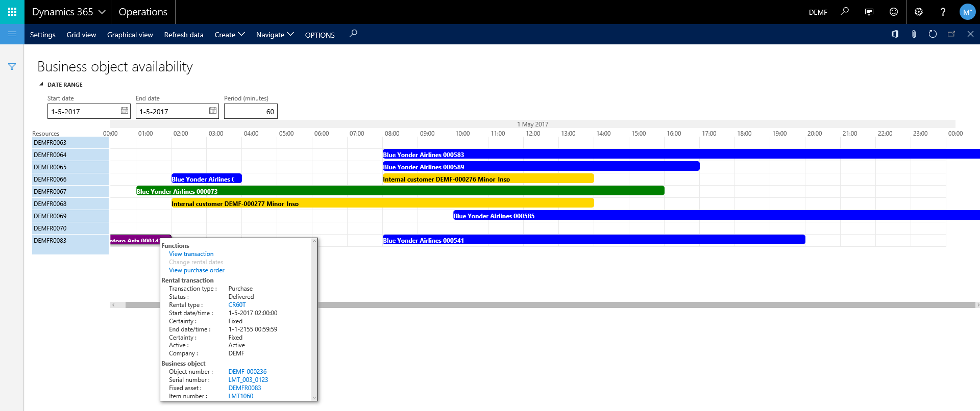
Task: Click Blue Yonder Airlines 000585 bar
Action: coord(716,215)
